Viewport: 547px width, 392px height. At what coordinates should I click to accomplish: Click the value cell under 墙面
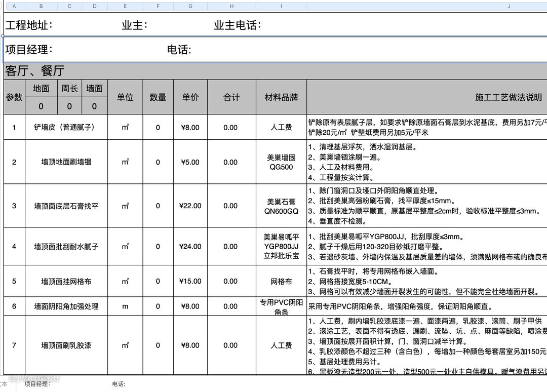[94, 106]
